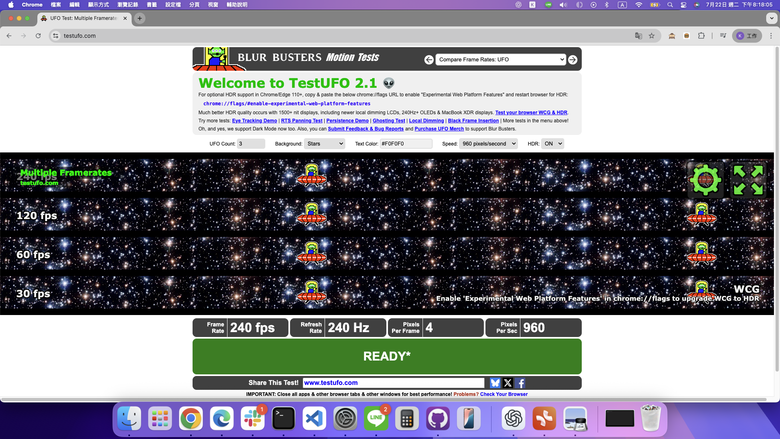Reload the page
The width and height of the screenshot is (780, 439).
click(38, 36)
